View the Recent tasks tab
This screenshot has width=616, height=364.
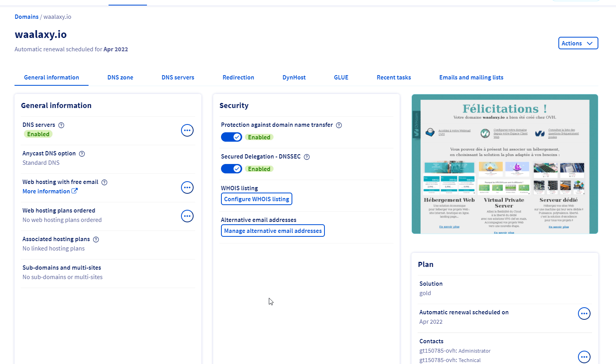coord(394,77)
